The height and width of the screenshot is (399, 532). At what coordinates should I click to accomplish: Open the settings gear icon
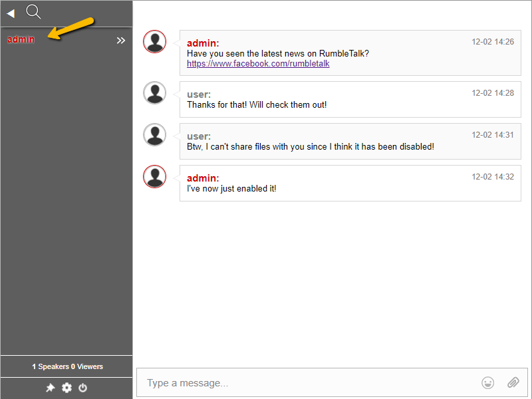pyautogui.click(x=66, y=388)
